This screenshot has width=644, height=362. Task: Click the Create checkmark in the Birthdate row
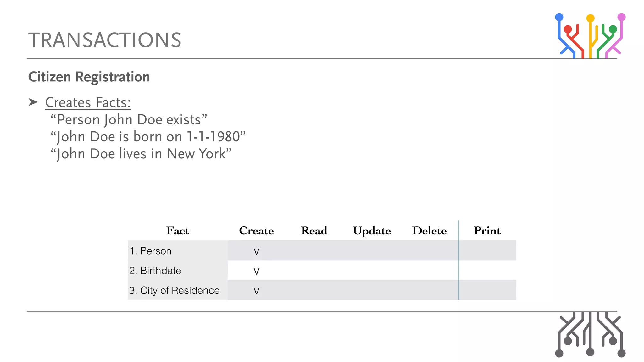click(x=257, y=271)
